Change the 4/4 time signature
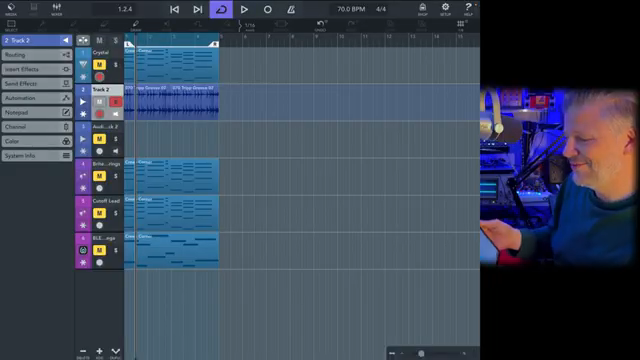 tap(381, 9)
